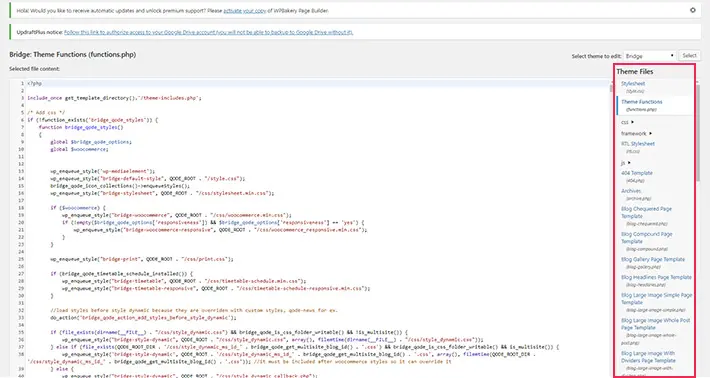Follow the UpdraftPlus Google Drive authorization link
This screenshot has width=710, height=378.
(x=208, y=32)
